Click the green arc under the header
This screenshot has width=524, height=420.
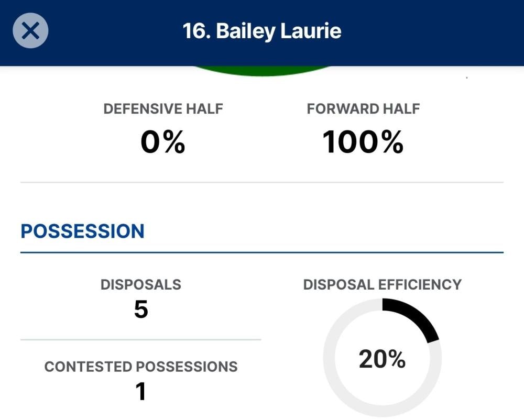tap(262, 71)
